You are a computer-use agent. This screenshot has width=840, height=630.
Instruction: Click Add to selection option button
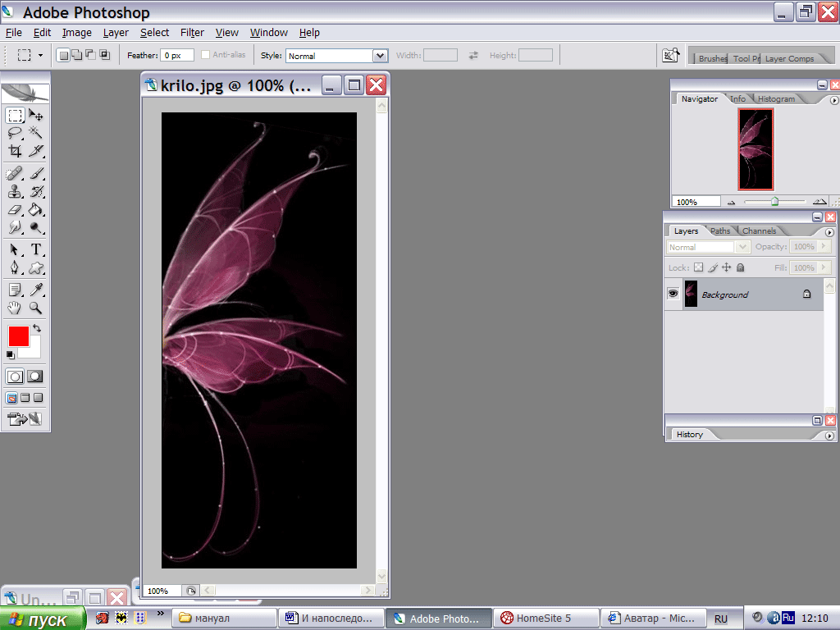pos(77,55)
